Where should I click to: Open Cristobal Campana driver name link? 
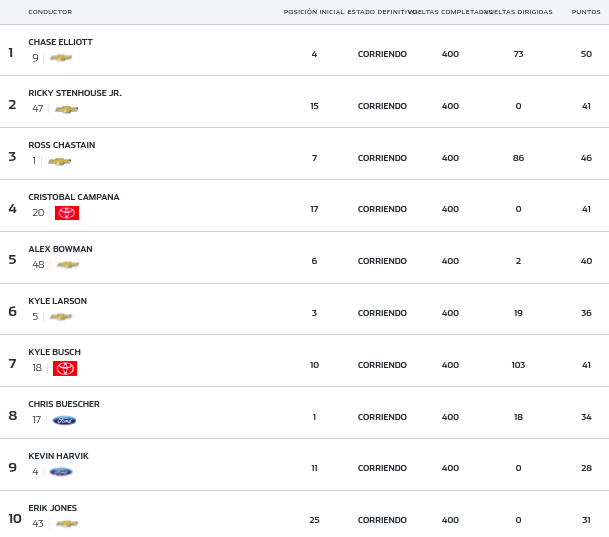point(73,197)
